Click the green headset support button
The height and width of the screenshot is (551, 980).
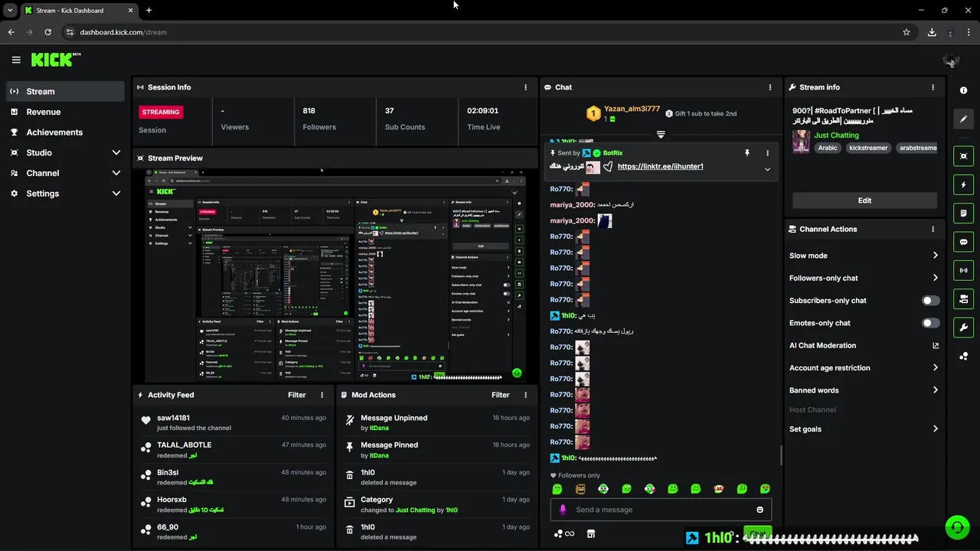point(956,527)
